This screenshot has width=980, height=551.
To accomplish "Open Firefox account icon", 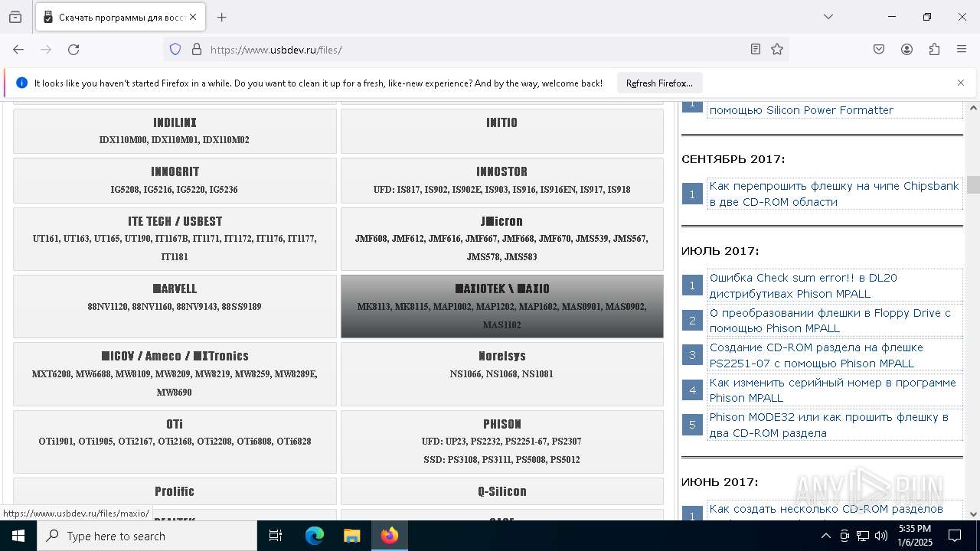I will click(906, 49).
